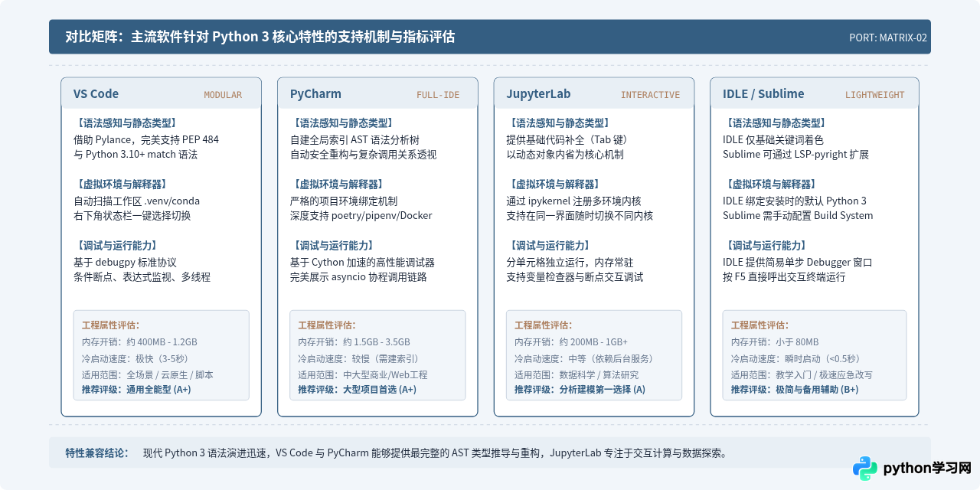
Task: Click 适用范围：全场景 / 云原生 / 脚本
Action: click(148, 375)
